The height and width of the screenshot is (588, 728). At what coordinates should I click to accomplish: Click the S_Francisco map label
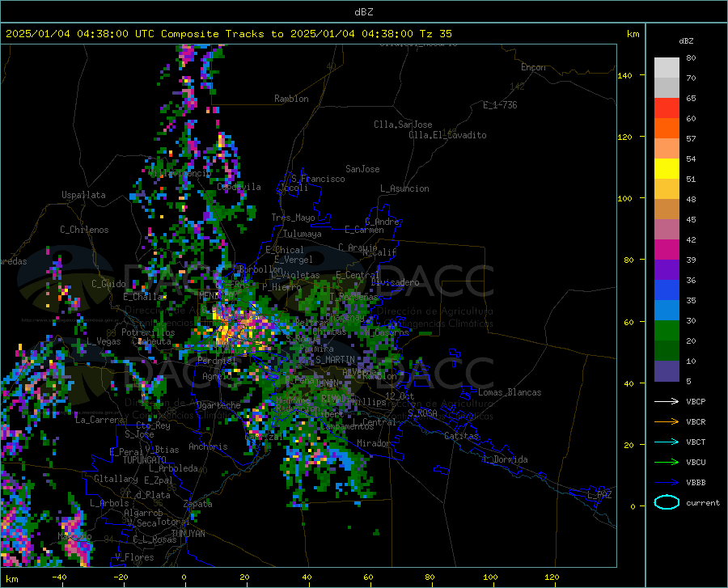click(318, 179)
